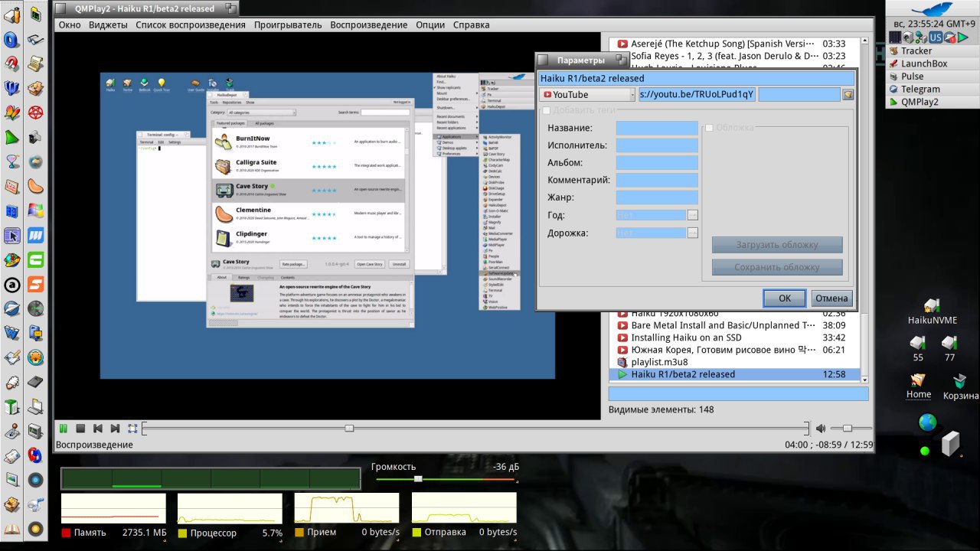Select the 'Южная Корея' playlist row

point(733,350)
